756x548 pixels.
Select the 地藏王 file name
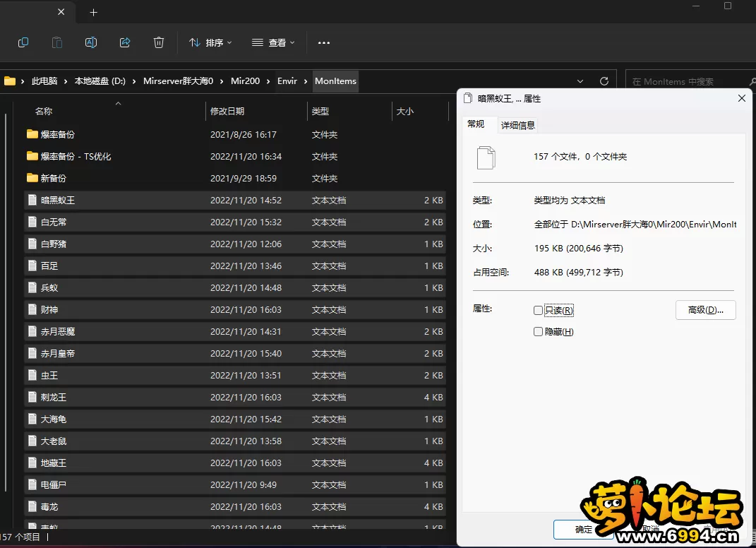(54, 463)
